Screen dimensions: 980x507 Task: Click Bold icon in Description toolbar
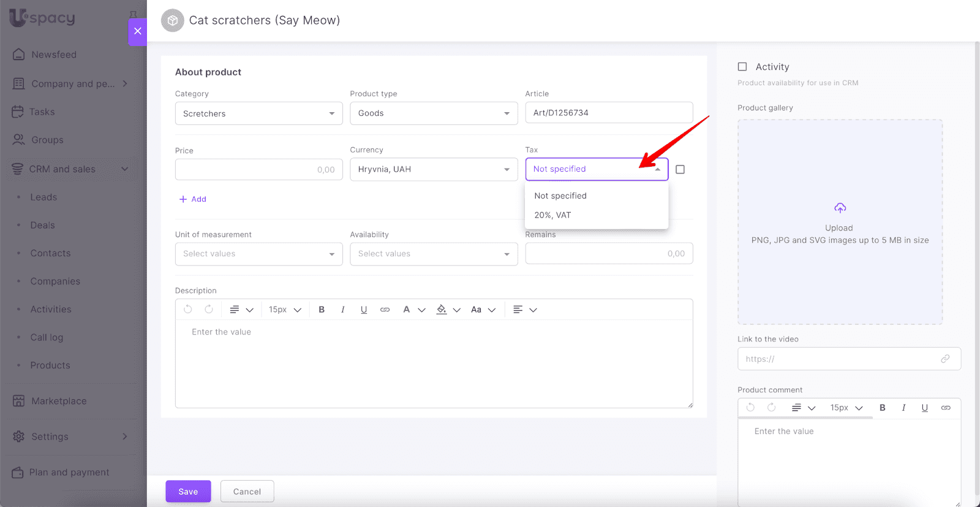(x=322, y=310)
